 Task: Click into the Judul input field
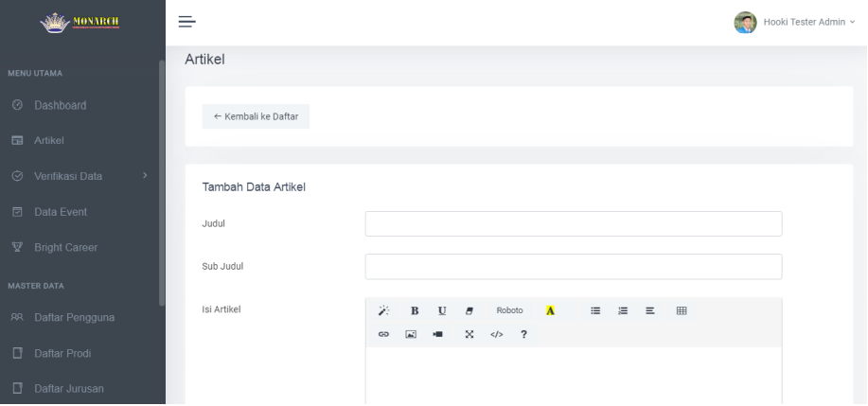coord(573,223)
